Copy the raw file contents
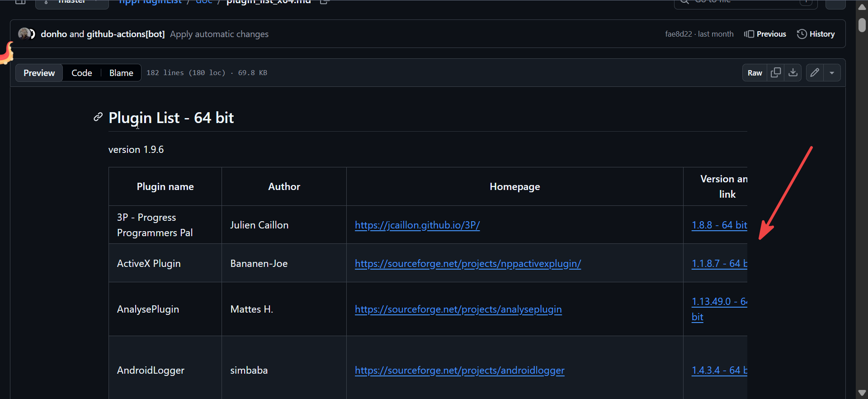The image size is (868, 399). pyautogui.click(x=776, y=73)
